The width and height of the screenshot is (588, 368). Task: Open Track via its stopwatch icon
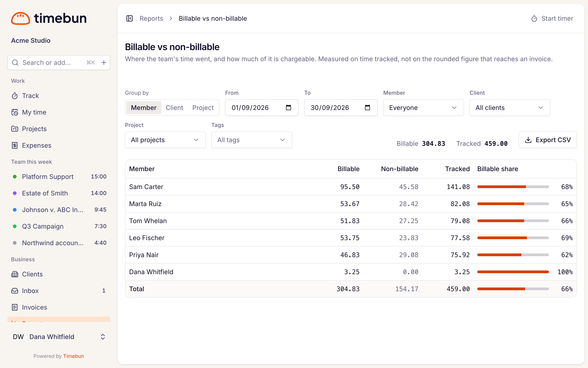[x=14, y=96]
